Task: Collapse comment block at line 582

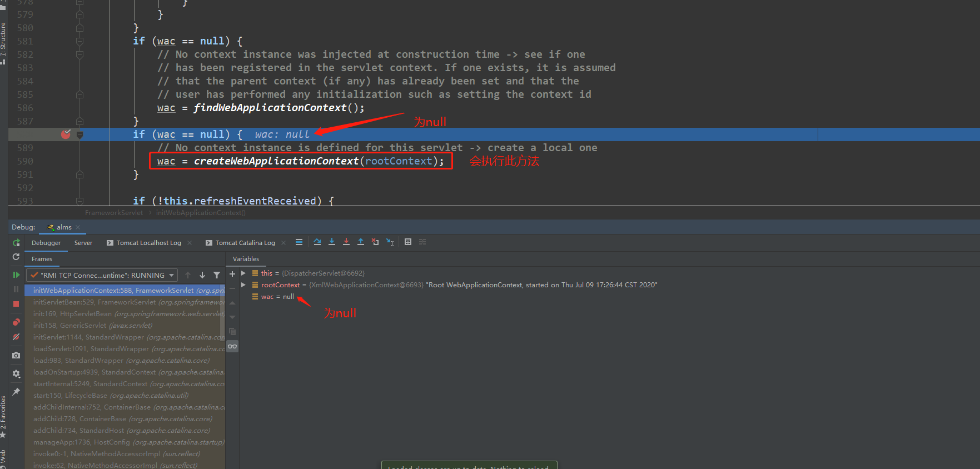Action: 79,54
